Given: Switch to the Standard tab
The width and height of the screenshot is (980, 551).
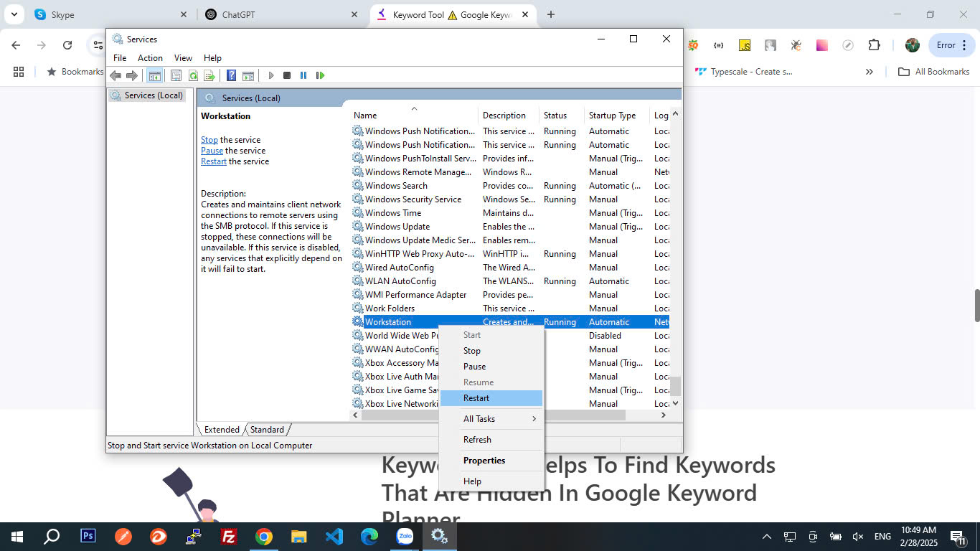Looking at the screenshot, I should point(267,430).
